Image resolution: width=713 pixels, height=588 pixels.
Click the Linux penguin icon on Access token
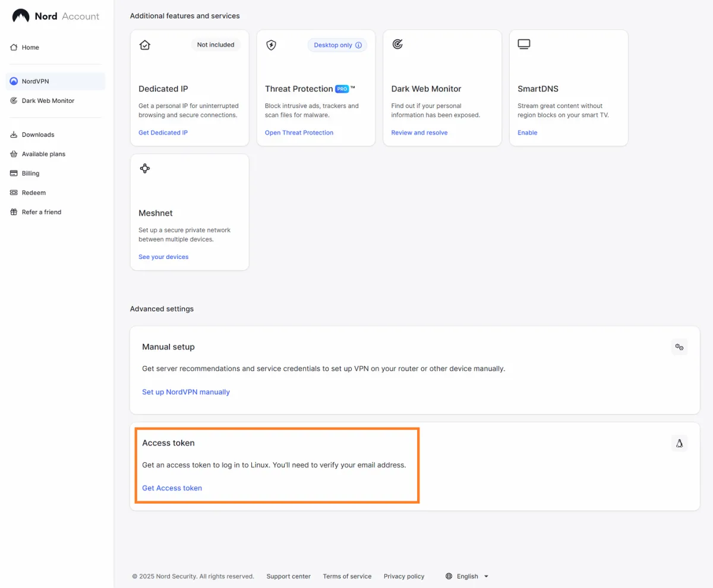coord(679,443)
